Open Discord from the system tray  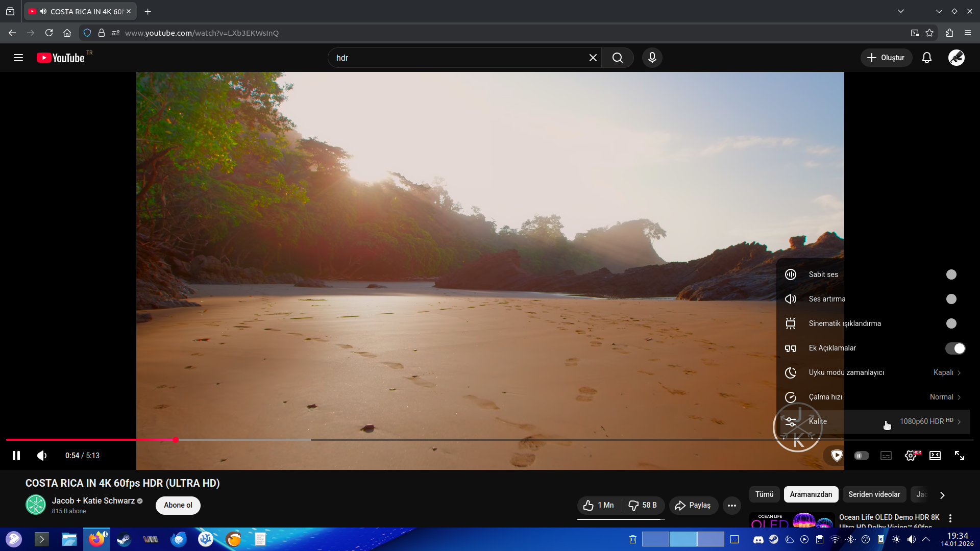coord(758,539)
